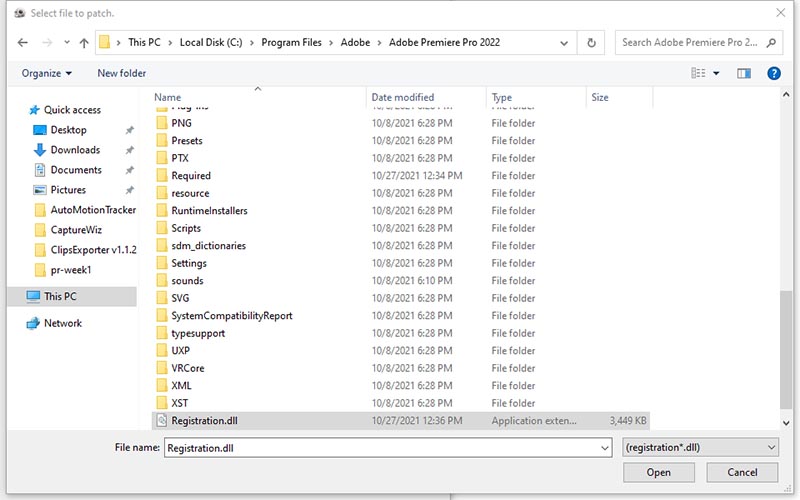Image resolution: width=800 pixels, height=500 pixels.
Task: Refresh the current folder view
Action: (591, 43)
